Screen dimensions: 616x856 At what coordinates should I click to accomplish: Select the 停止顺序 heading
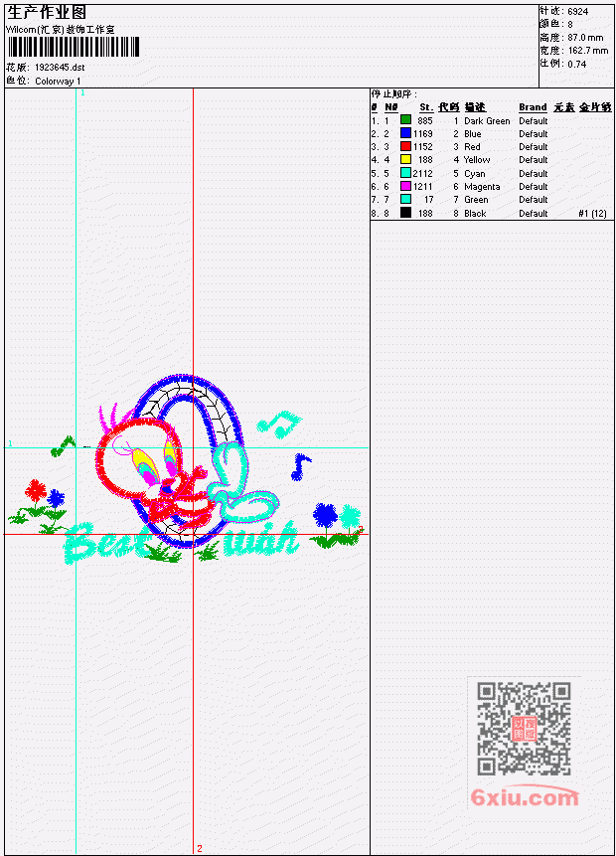click(393, 93)
